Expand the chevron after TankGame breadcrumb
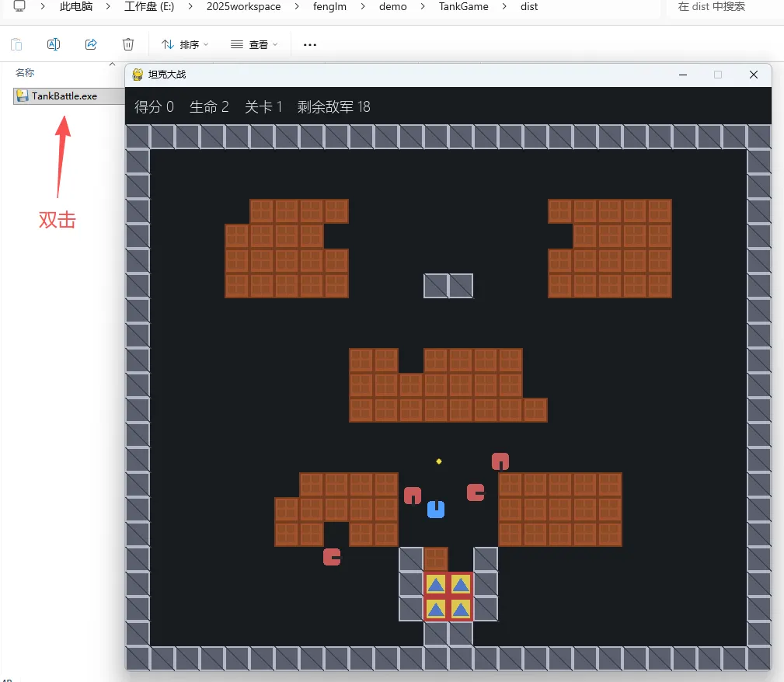 coord(504,6)
